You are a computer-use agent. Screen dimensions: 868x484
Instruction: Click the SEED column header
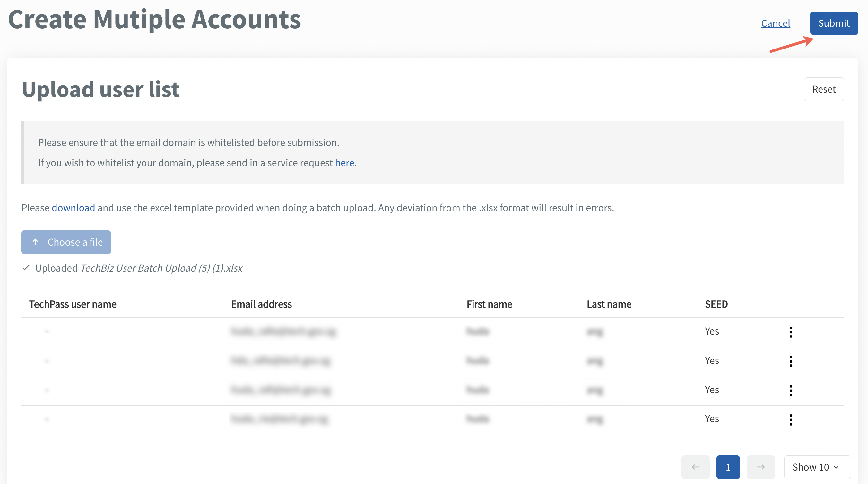click(716, 304)
